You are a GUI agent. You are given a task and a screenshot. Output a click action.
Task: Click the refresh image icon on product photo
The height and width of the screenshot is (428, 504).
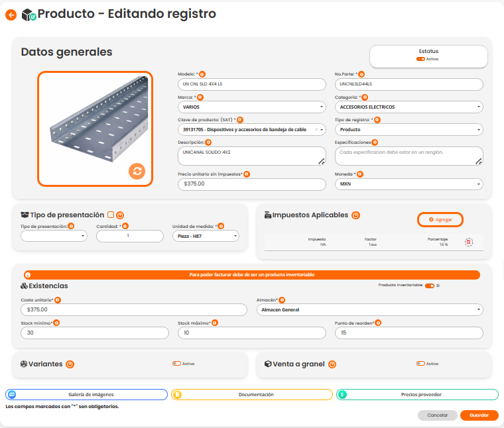click(x=137, y=171)
